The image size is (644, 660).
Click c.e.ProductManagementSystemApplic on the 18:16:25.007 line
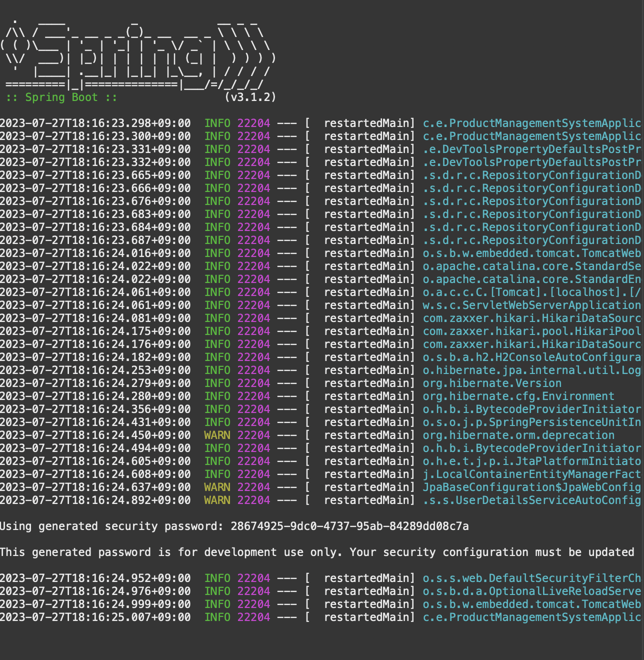point(532,617)
